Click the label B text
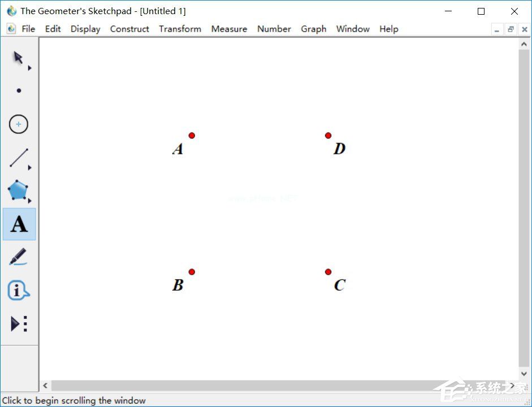 pos(178,285)
